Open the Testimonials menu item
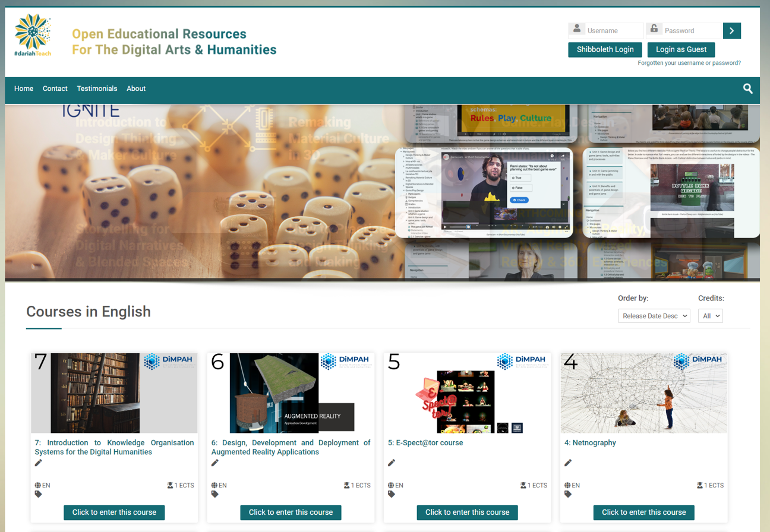This screenshot has height=532, width=770. click(x=97, y=88)
